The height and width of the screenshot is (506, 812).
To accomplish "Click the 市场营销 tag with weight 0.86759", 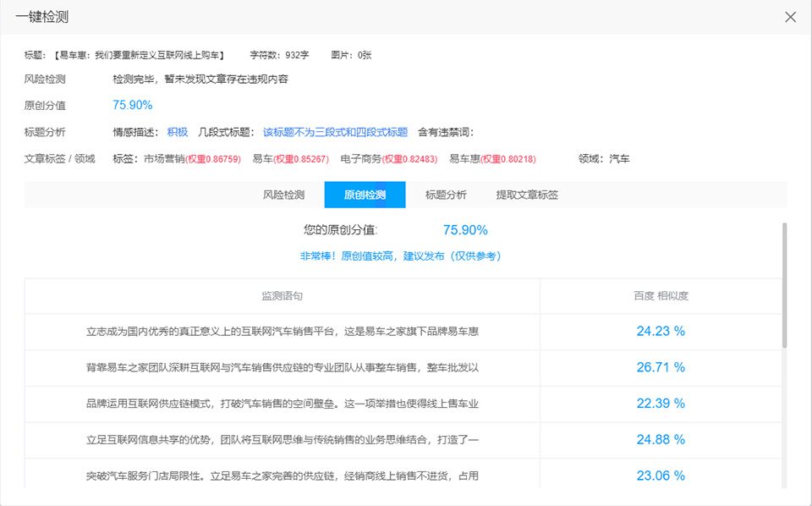I will coord(192,159).
